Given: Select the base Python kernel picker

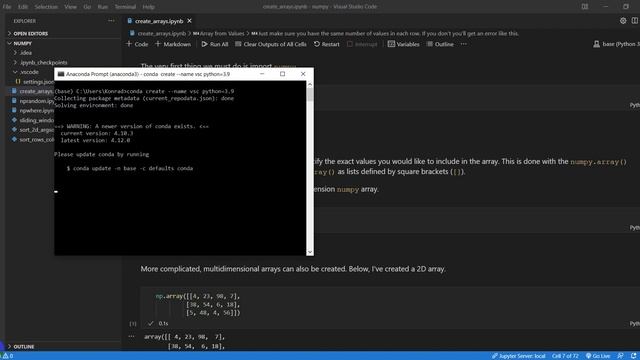Looking at the screenshot, I should 616,44.
